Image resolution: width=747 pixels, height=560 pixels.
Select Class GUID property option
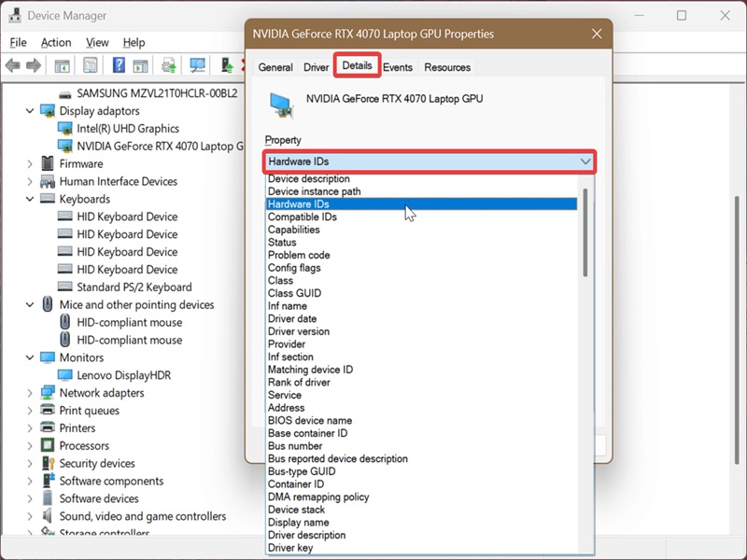[x=421, y=293]
